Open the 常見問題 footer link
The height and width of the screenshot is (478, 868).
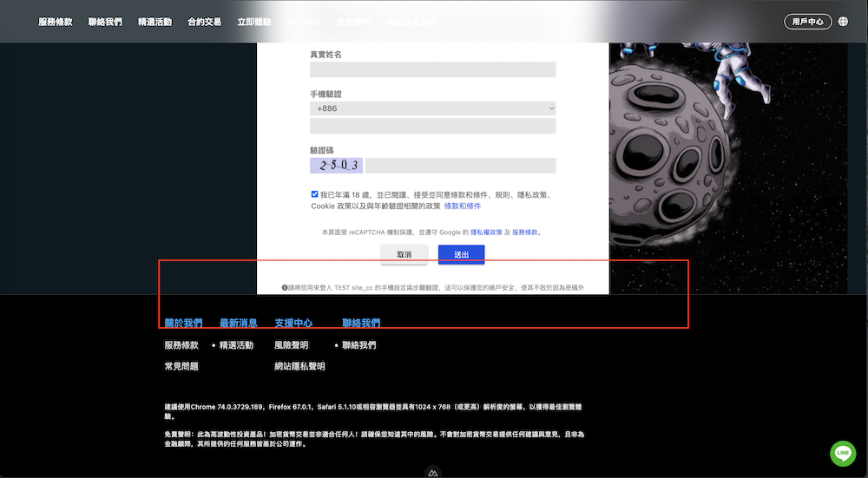[181, 367]
